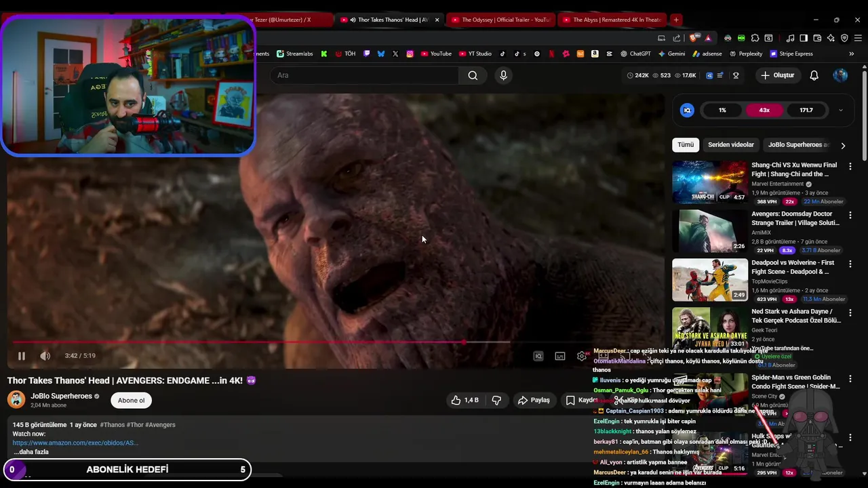
Task: Open the Bluesky butterfly bookmark
Action: pyautogui.click(x=381, y=54)
